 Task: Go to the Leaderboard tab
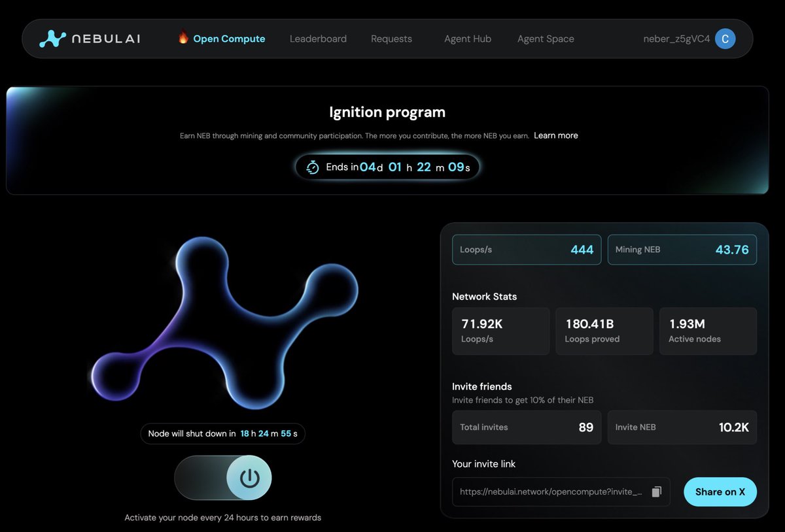pyautogui.click(x=318, y=39)
